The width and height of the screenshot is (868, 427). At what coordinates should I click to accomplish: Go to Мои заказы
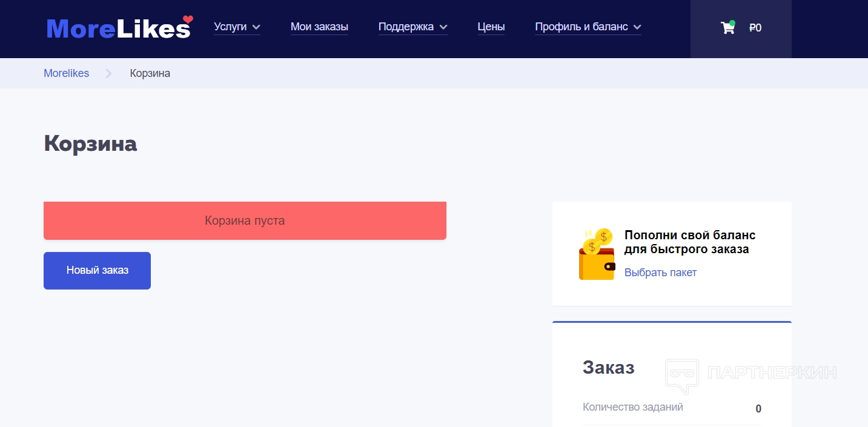click(319, 27)
